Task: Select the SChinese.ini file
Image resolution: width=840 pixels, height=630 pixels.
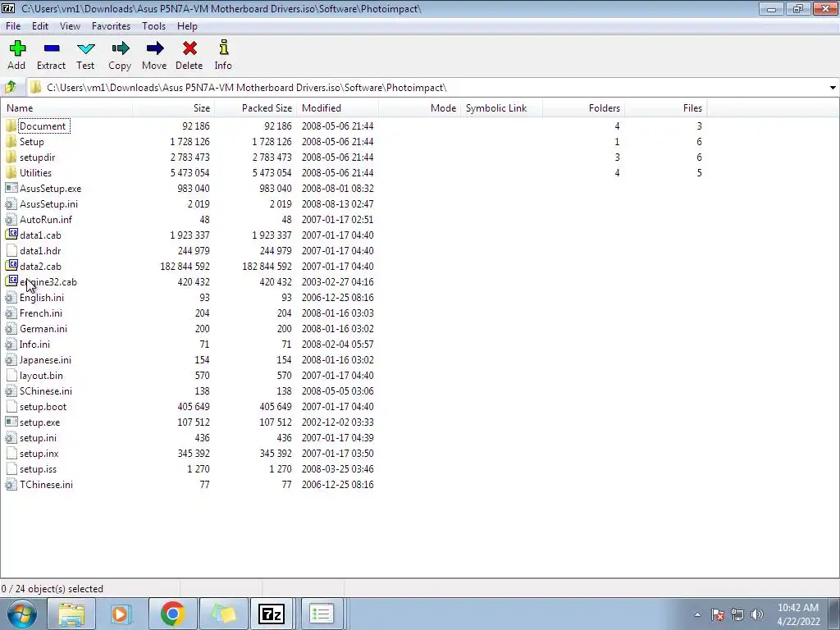Action: (46, 391)
